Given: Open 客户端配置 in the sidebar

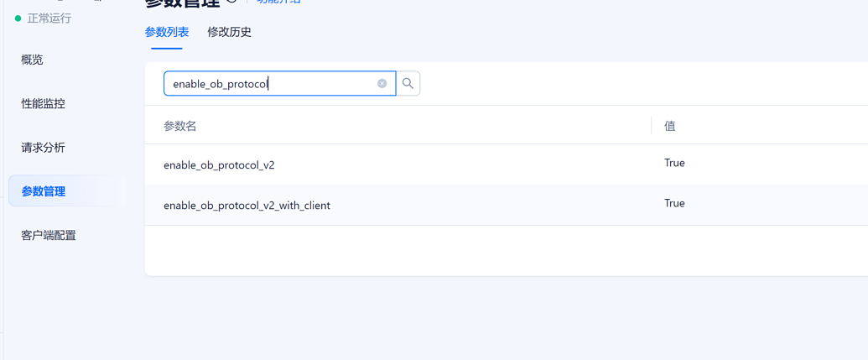Looking at the screenshot, I should tap(49, 235).
